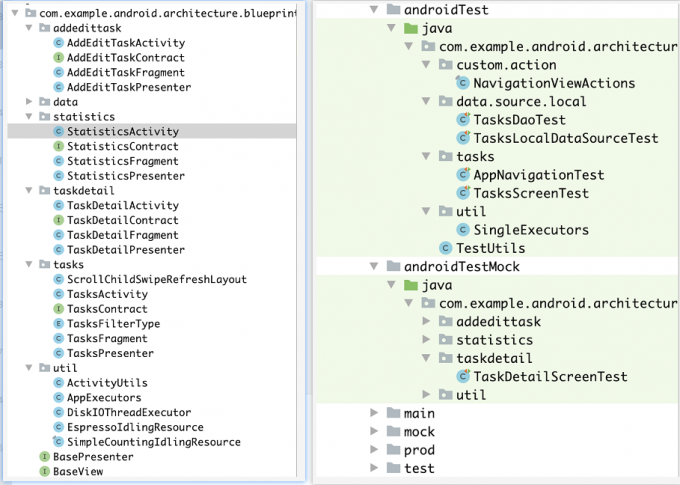Click the BaseView interface icon
This screenshot has width=680, height=485.
(44, 471)
